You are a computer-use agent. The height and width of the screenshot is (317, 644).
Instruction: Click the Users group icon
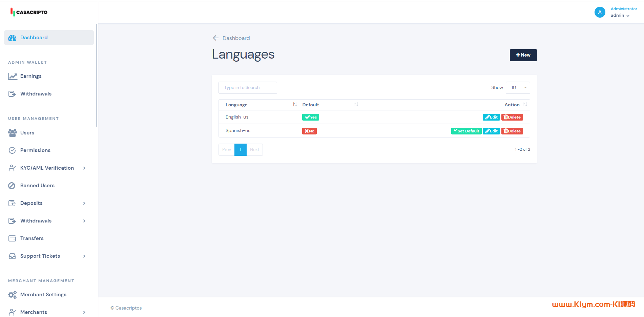pos(12,133)
